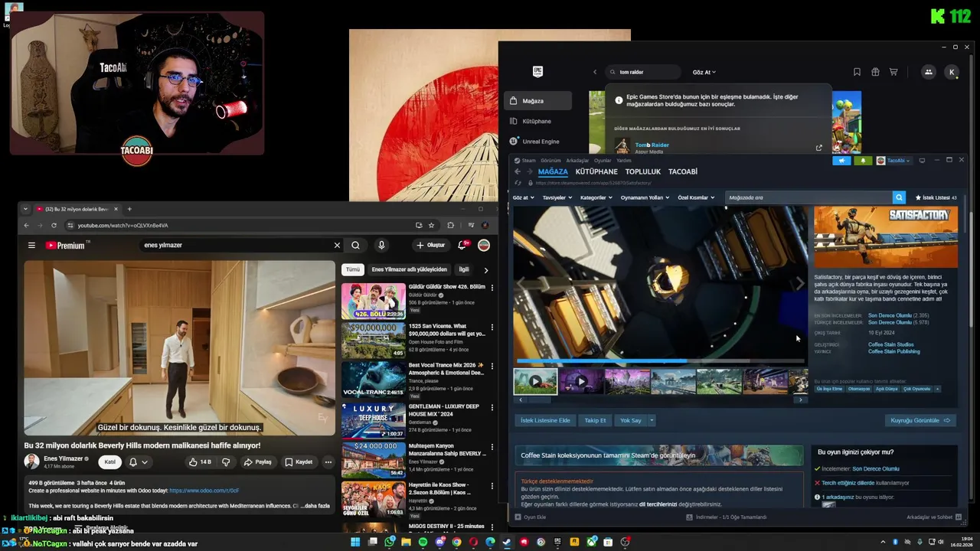Viewport: 980px width, 551px height.
Task: Open more actions menu under the video
Action: tap(328, 462)
